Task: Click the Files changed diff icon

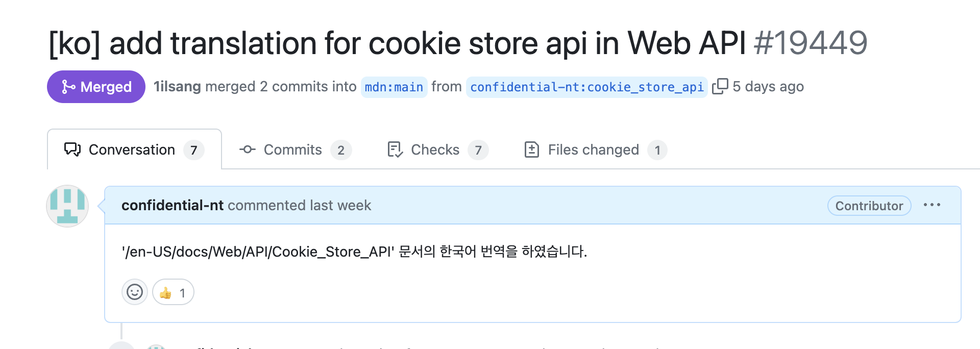Action: pyautogui.click(x=532, y=149)
